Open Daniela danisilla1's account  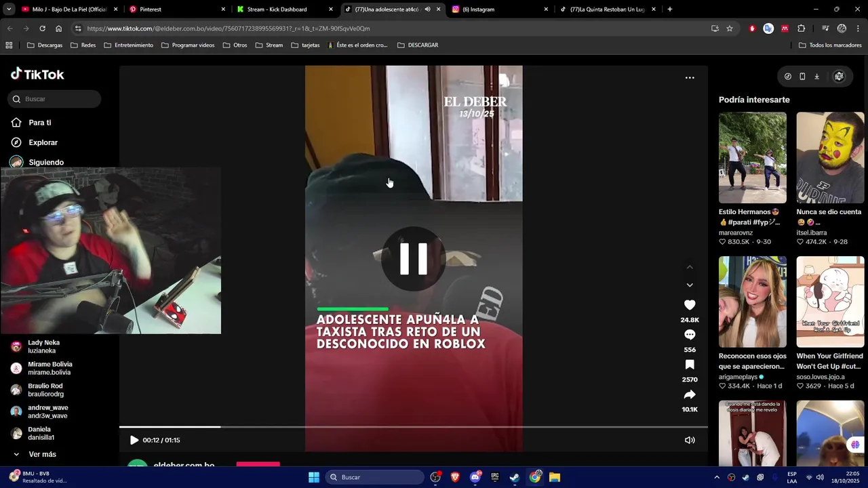click(41, 433)
